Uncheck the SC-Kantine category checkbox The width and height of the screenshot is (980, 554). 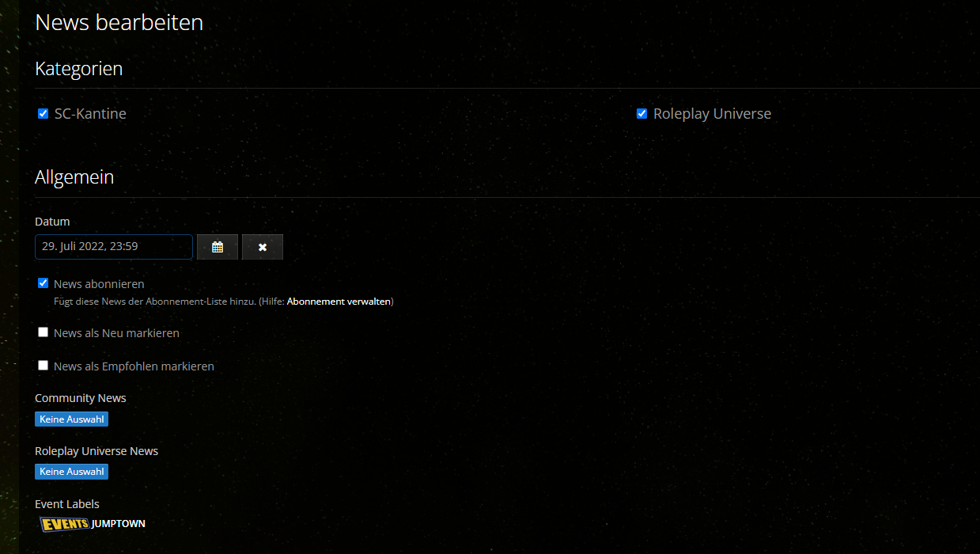(44, 114)
